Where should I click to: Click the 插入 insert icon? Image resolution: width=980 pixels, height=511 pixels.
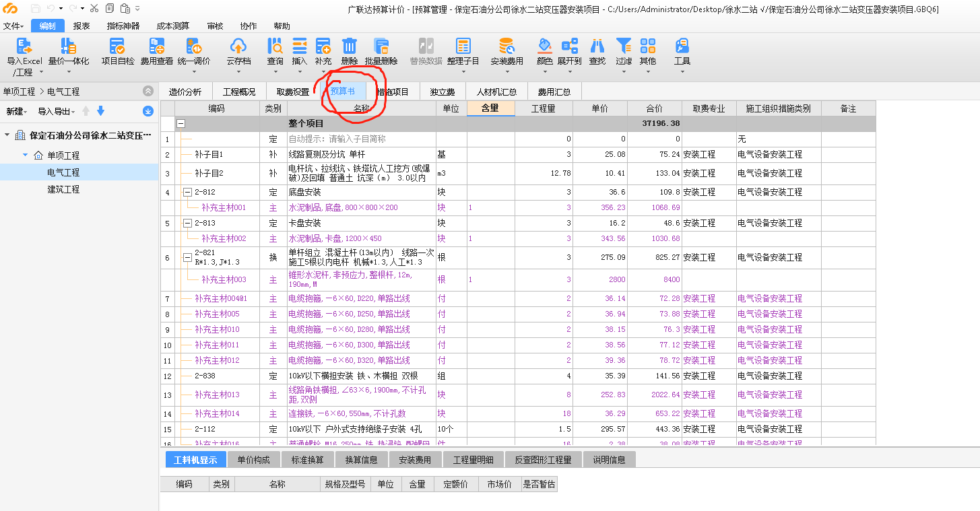pos(299,46)
